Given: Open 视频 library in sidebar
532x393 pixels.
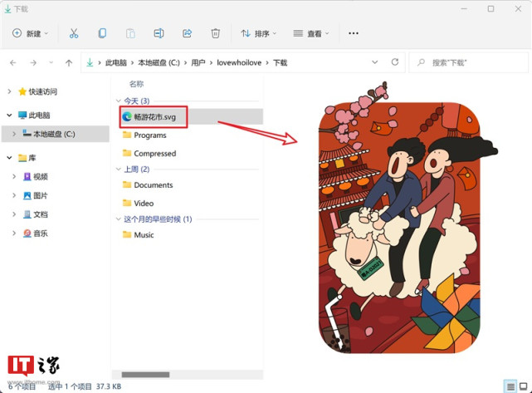Looking at the screenshot, I should (36, 177).
